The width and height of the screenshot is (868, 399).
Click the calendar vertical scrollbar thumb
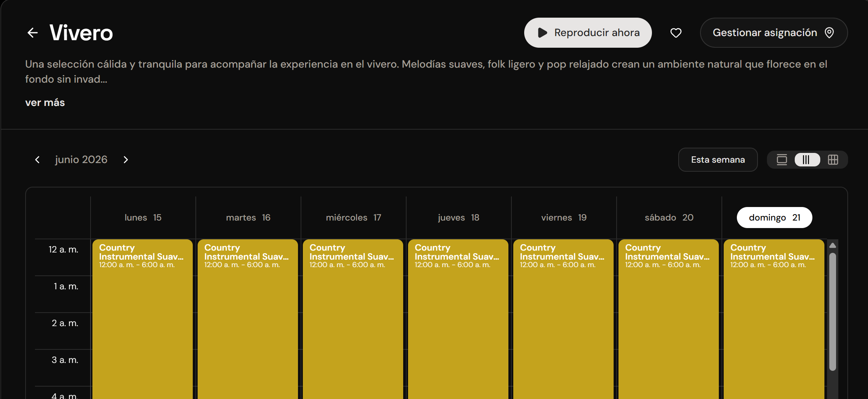pyautogui.click(x=833, y=312)
